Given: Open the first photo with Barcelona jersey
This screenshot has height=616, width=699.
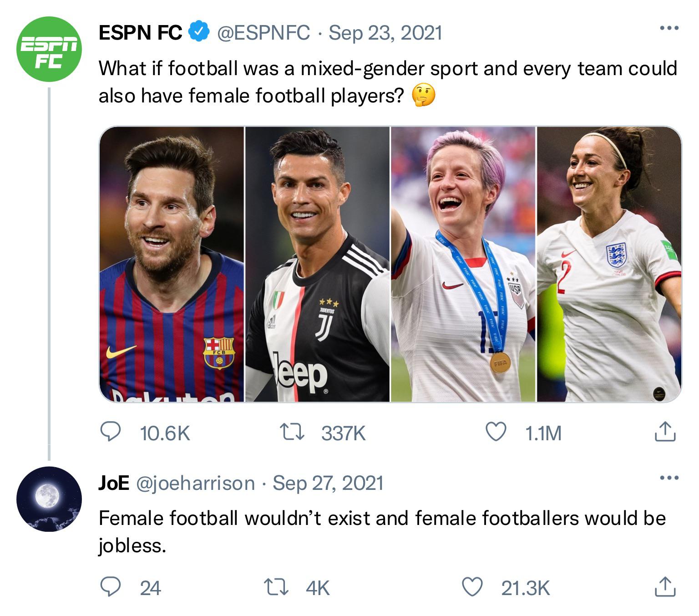Looking at the screenshot, I should pos(172,264).
